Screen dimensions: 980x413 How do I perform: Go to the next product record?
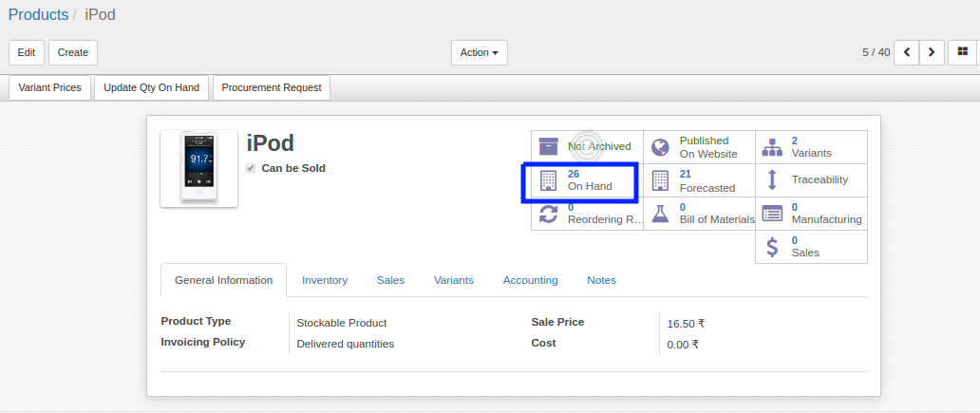pos(932,52)
